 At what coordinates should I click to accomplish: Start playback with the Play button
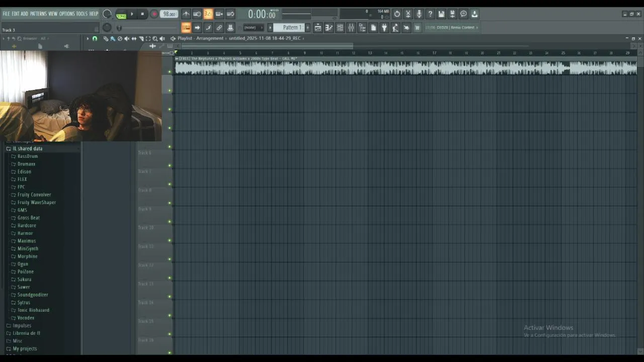[132, 14]
